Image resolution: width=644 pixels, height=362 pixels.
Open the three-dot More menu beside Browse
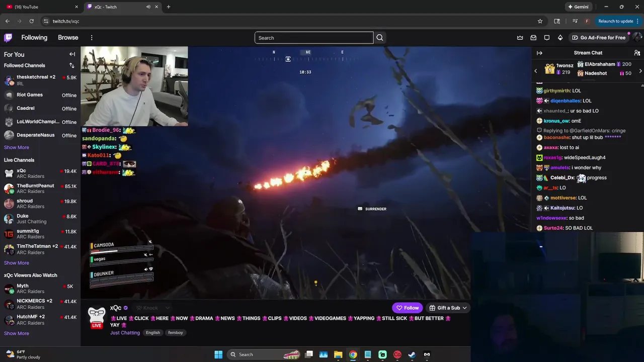click(92, 38)
